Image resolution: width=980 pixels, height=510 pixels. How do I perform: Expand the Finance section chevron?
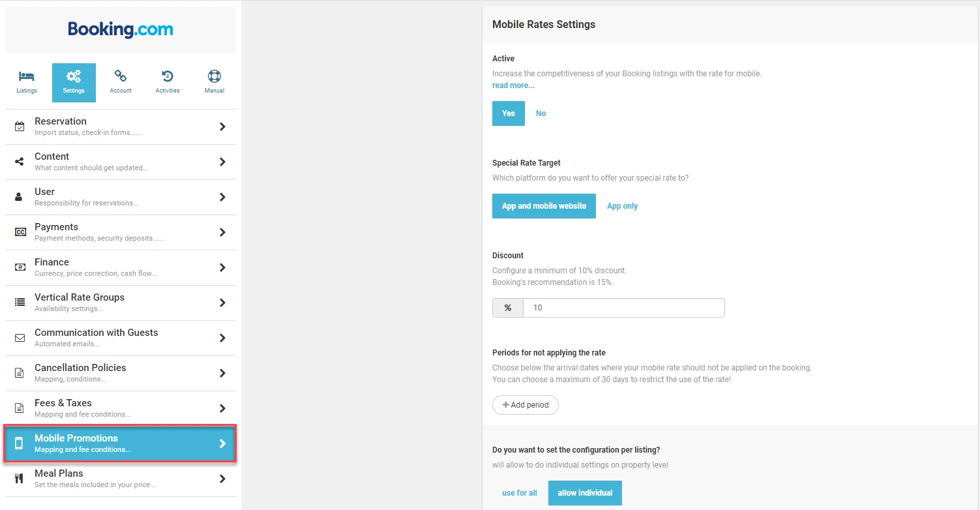point(222,267)
